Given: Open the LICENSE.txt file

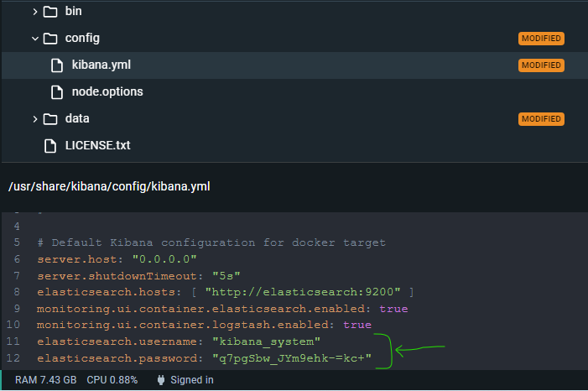Looking at the screenshot, I should [97, 145].
